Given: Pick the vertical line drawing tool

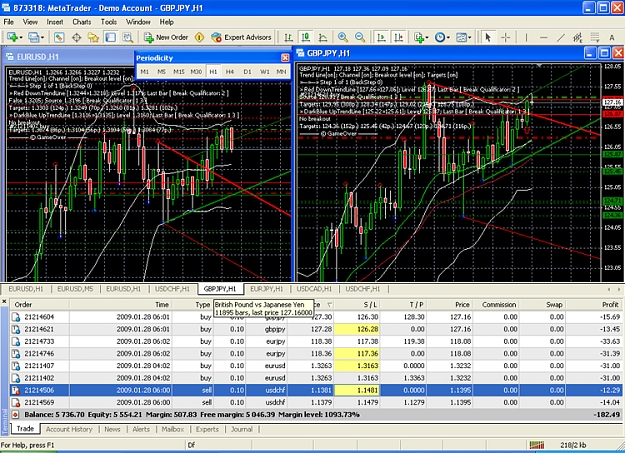Looking at the screenshot, I should click(526, 37).
